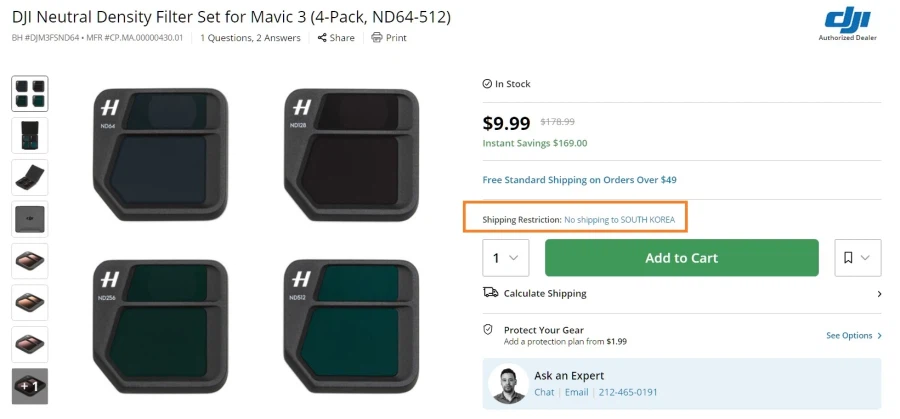Click the bookmark save icon

tap(848, 258)
